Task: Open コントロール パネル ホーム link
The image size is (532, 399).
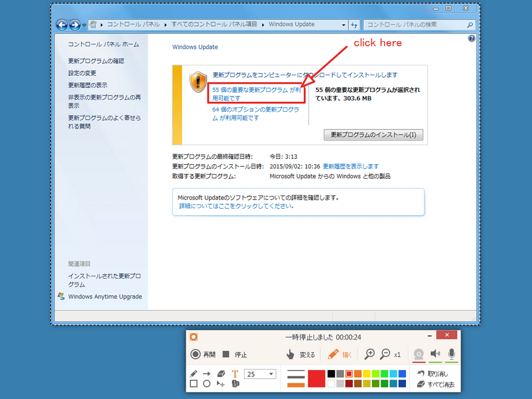Action: point(104,44)
